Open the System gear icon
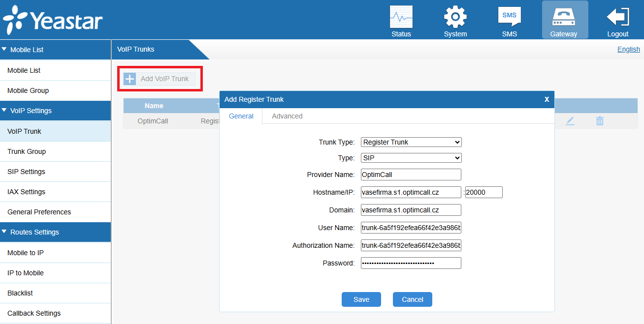 (x=455, y=17)
